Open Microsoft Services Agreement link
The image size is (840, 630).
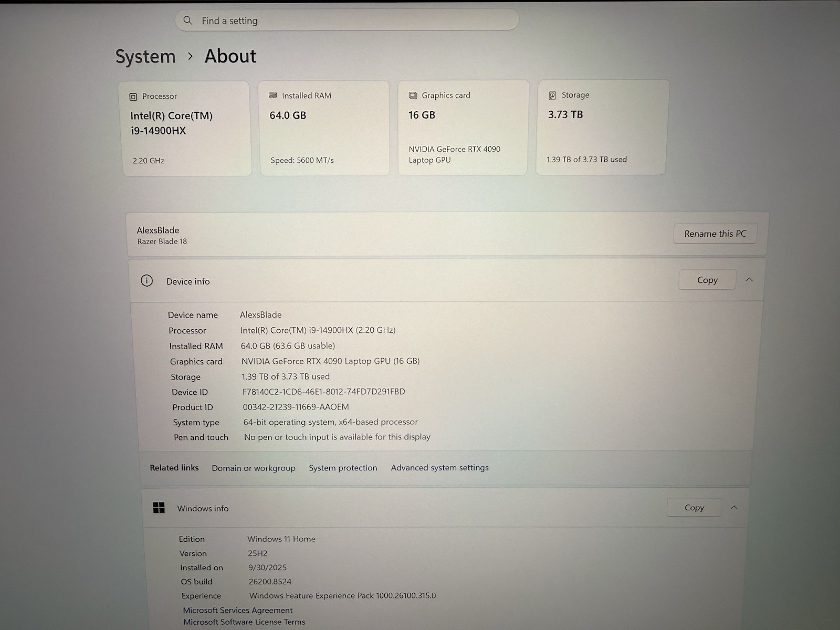238,610
